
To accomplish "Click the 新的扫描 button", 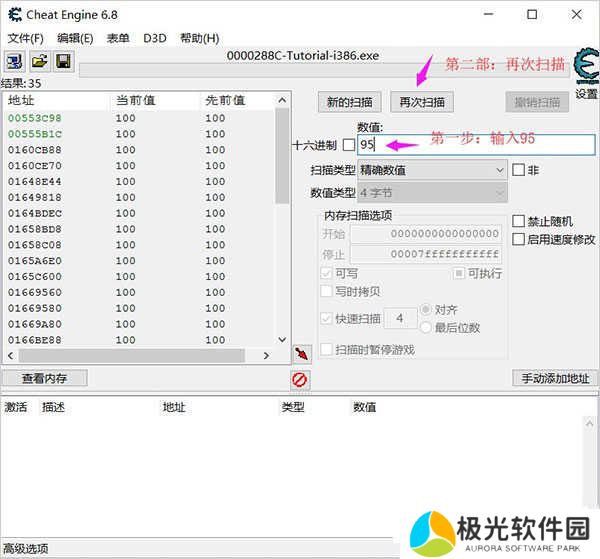I will coord(349,102).
